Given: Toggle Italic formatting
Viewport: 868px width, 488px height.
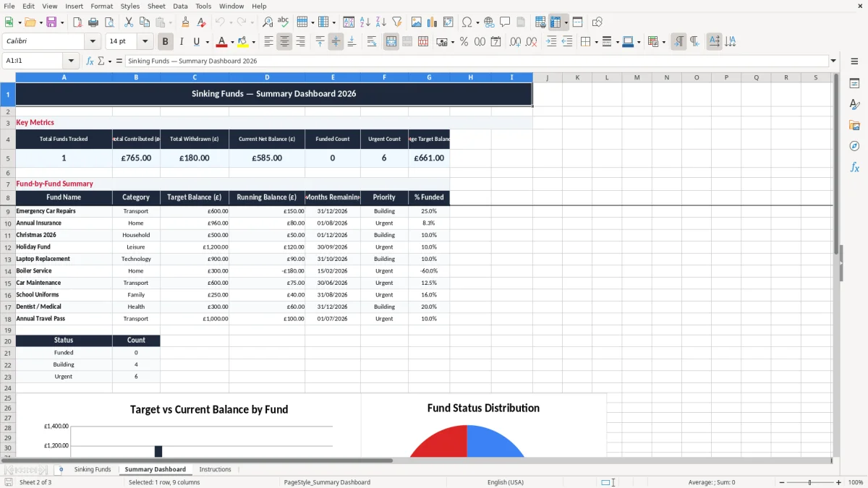Looking at the screenshot, I should point(181,42).
